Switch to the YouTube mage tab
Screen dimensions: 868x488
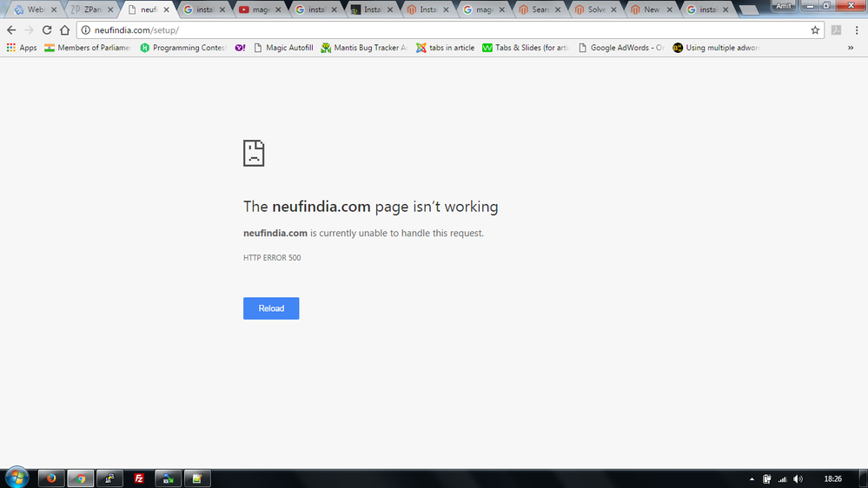click(259, 10)
